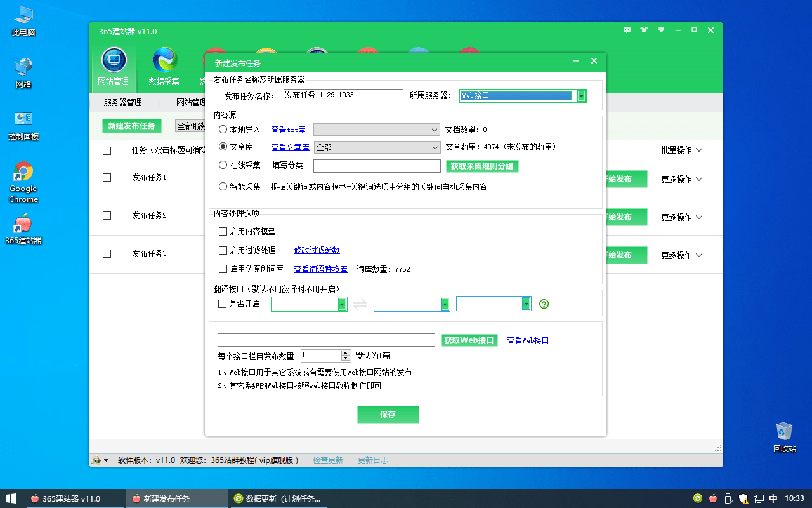Screen dimensions: 812x508
Task: Click 更新日志 link in status bar
Action: 373,460
